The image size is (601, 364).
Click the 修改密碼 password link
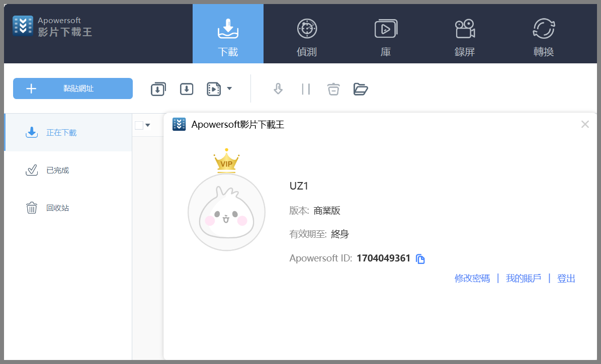pyautogui.click(x=472, y=278)
